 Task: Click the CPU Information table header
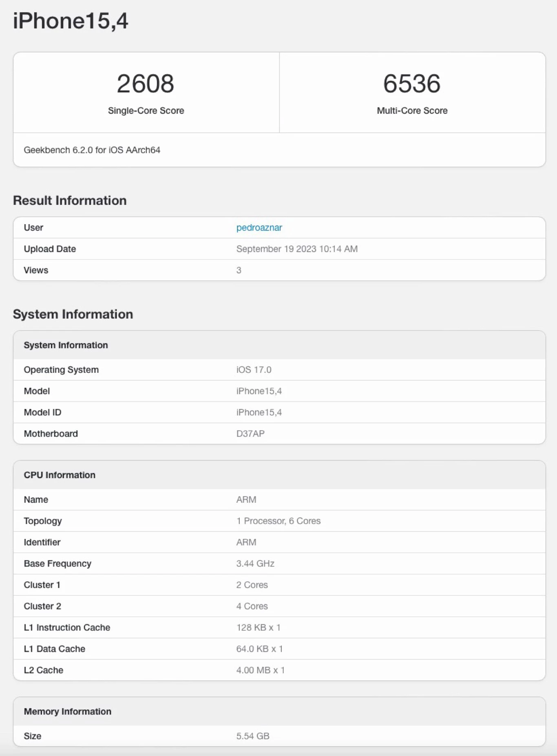pos(60,475)
